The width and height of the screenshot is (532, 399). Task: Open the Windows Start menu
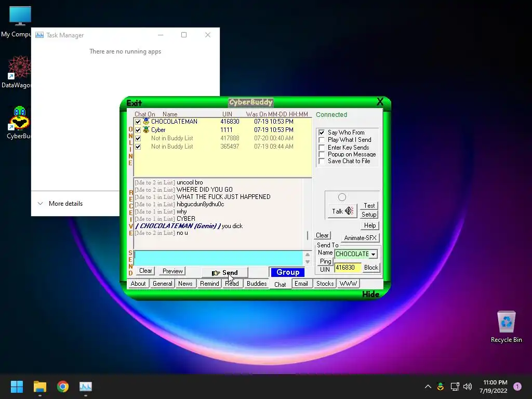[17, 387]
